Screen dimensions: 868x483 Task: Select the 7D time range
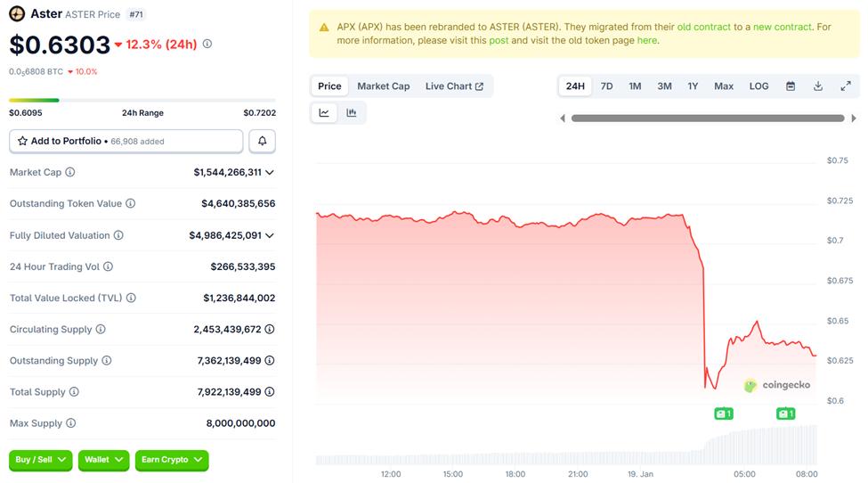click(606, 86)
